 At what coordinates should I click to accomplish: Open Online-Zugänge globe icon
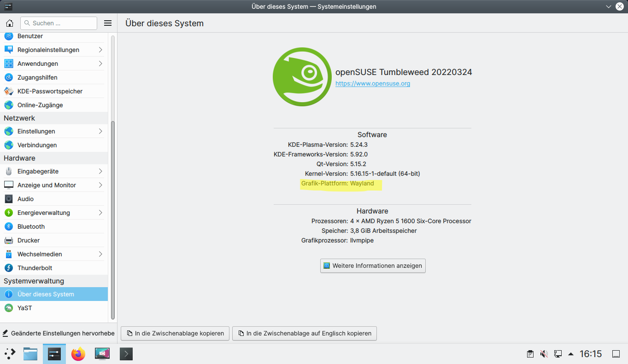[9, 105]
